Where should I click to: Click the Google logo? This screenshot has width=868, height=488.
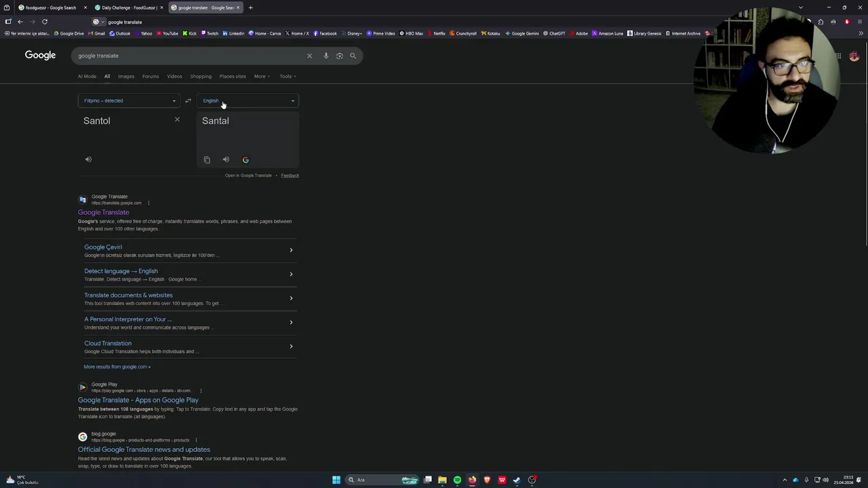pos(40,55)
